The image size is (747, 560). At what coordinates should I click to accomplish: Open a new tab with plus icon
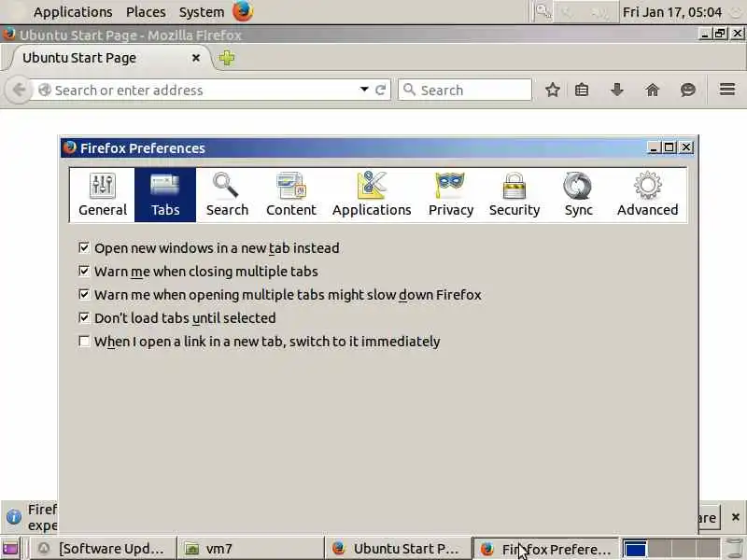[x=227, y=58]
